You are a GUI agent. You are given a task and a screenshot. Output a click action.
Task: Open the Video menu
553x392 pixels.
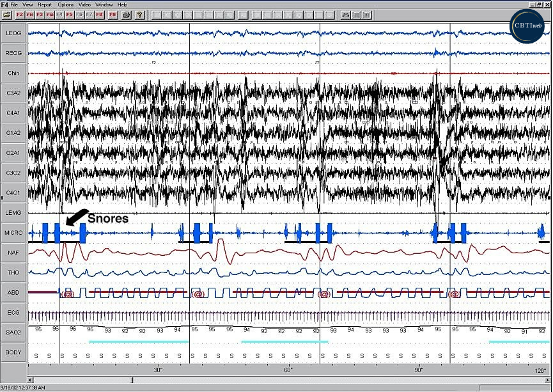[x=84, y=4]
